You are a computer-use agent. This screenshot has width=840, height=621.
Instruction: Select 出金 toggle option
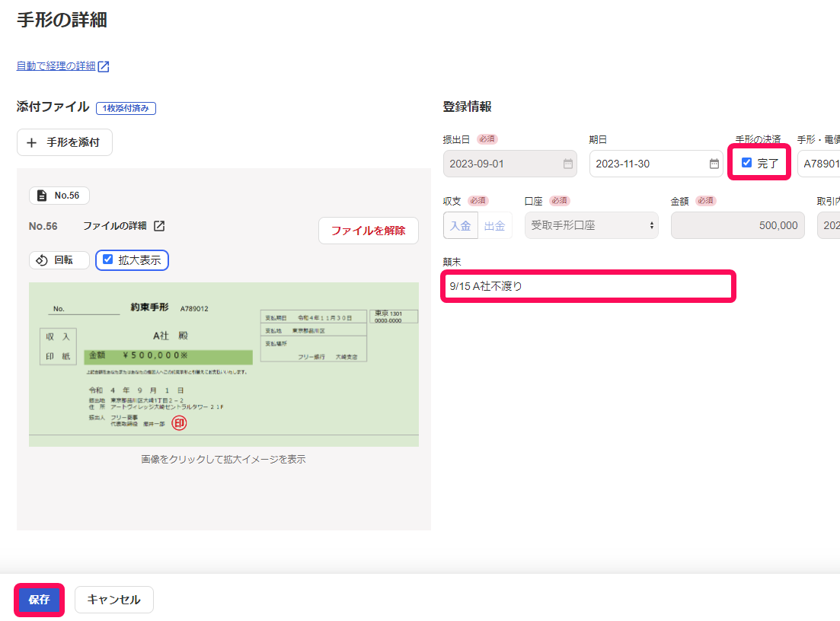coord(494,225)
